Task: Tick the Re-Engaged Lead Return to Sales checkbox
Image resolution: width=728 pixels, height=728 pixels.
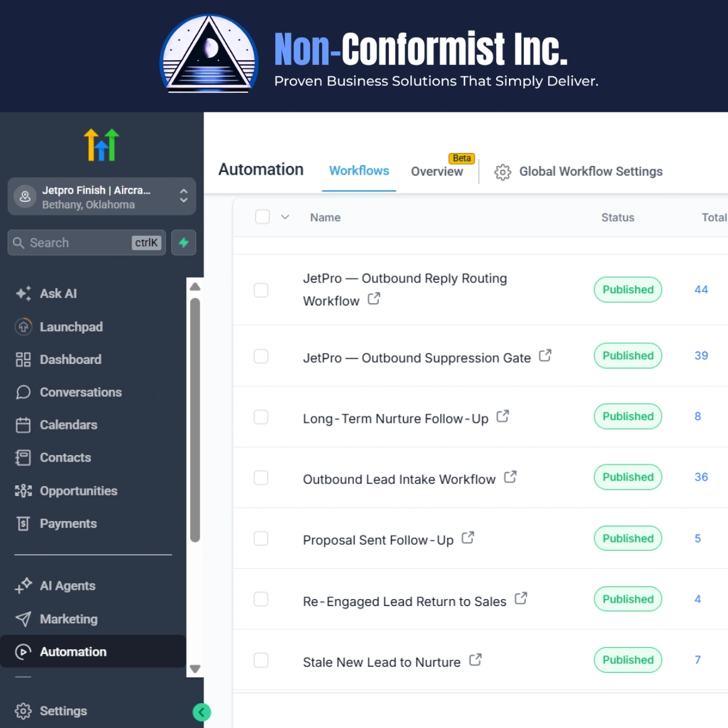Action: 261,599
